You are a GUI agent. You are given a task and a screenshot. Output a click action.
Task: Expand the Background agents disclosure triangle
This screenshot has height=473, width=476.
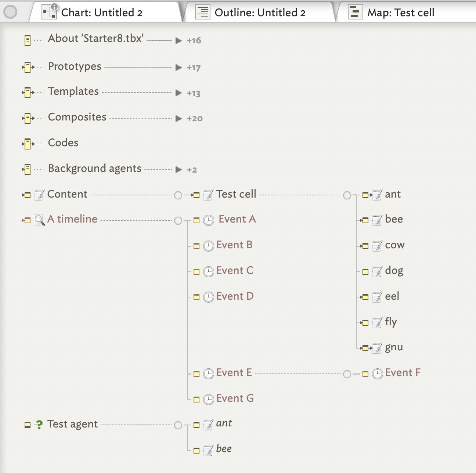pyautogui.click(x=179, y=170)
